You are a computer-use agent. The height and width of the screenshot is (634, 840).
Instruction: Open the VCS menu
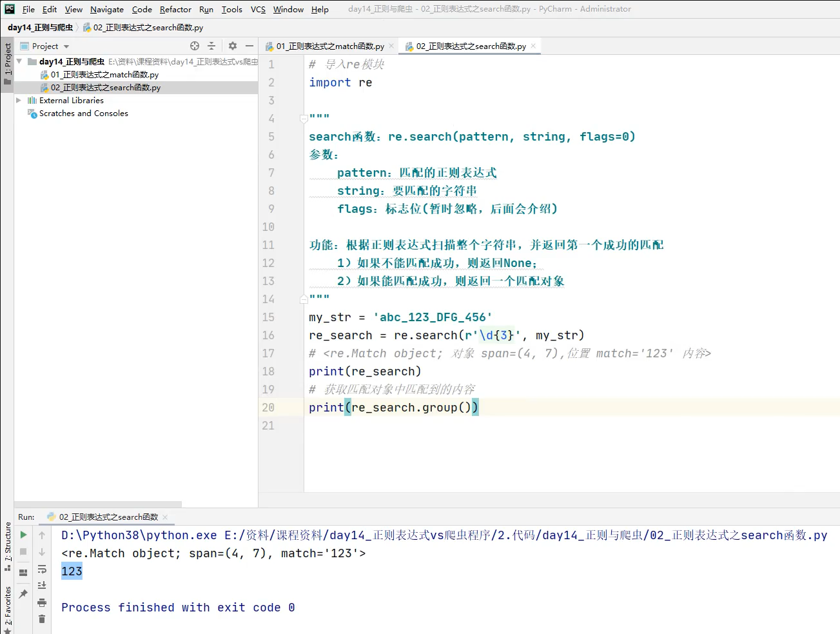pos(258,9)
